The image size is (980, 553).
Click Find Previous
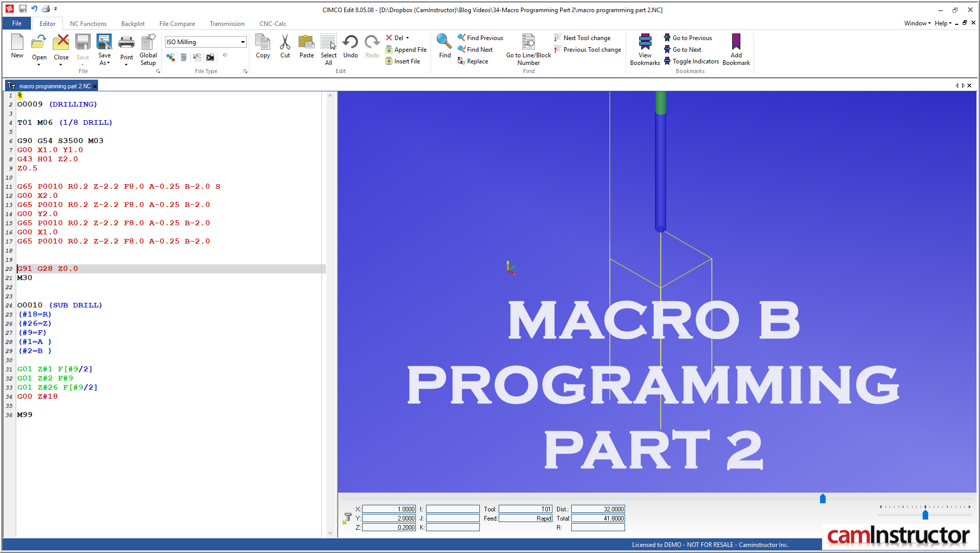pyautogui.click(x=484, y=38)
